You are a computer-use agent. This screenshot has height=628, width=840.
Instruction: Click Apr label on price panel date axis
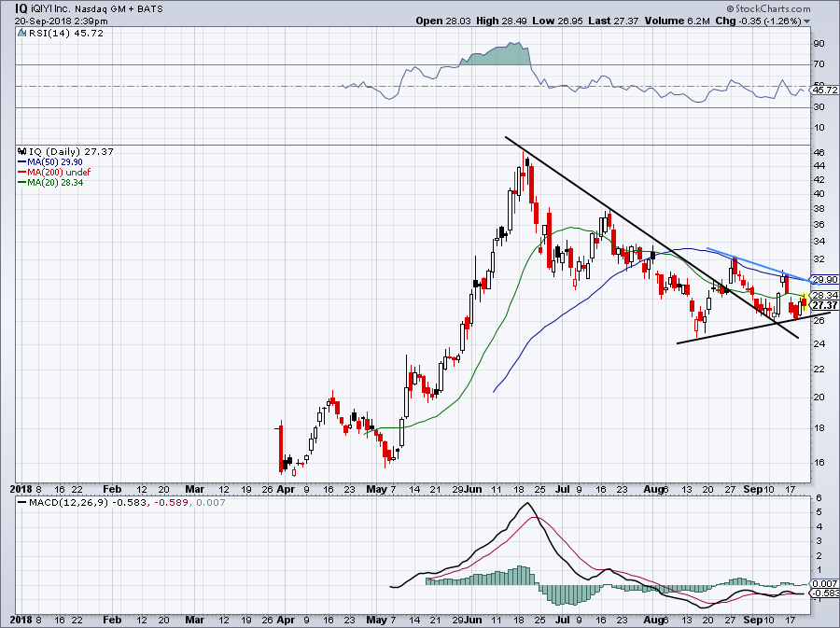[286, 489]
